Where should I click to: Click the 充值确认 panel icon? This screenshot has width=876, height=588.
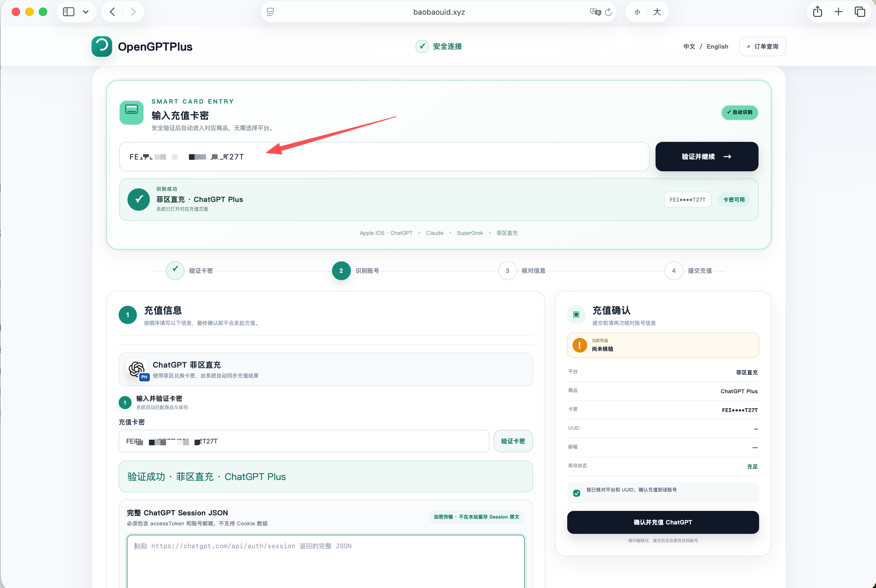tap(576, 315)
